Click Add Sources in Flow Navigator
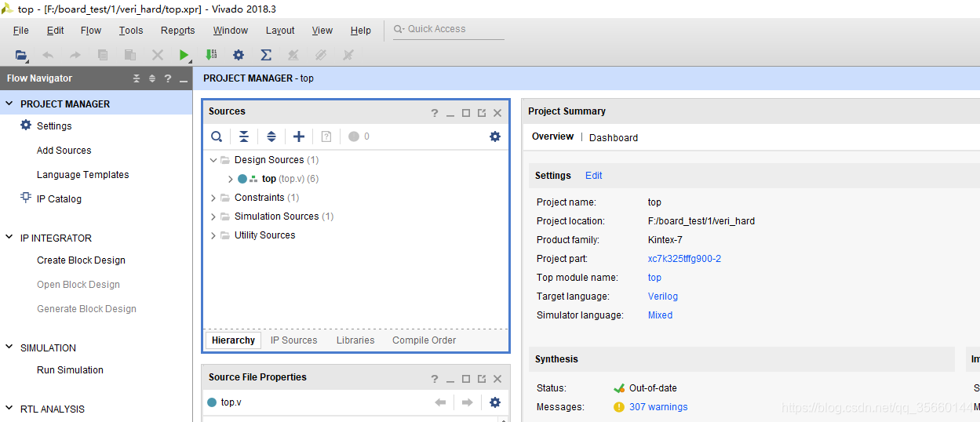The height and width of the screenshot is (422, 980). [x=64, y=151]
